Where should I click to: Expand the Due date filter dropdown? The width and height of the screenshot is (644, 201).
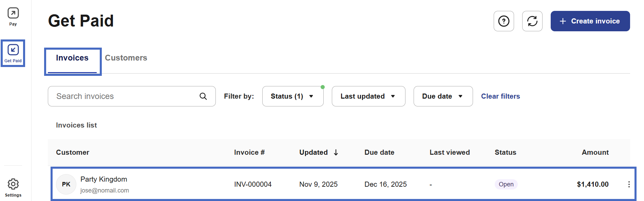point(443,96)
